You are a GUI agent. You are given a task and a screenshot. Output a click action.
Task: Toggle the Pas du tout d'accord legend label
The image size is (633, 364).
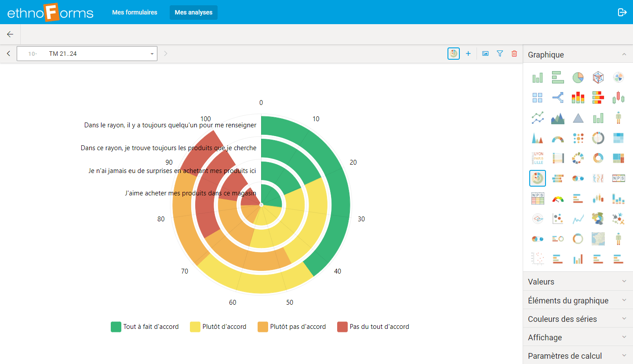pos(379,327)
